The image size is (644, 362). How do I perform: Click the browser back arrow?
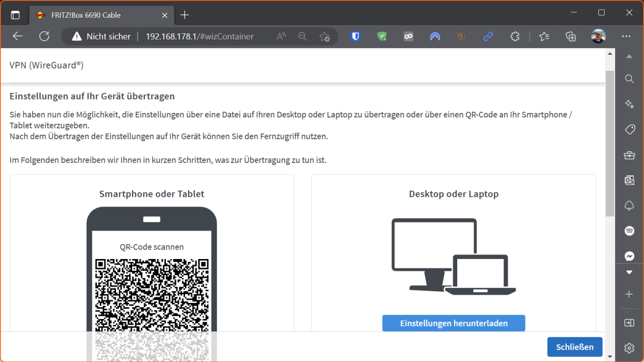[18, 36]
